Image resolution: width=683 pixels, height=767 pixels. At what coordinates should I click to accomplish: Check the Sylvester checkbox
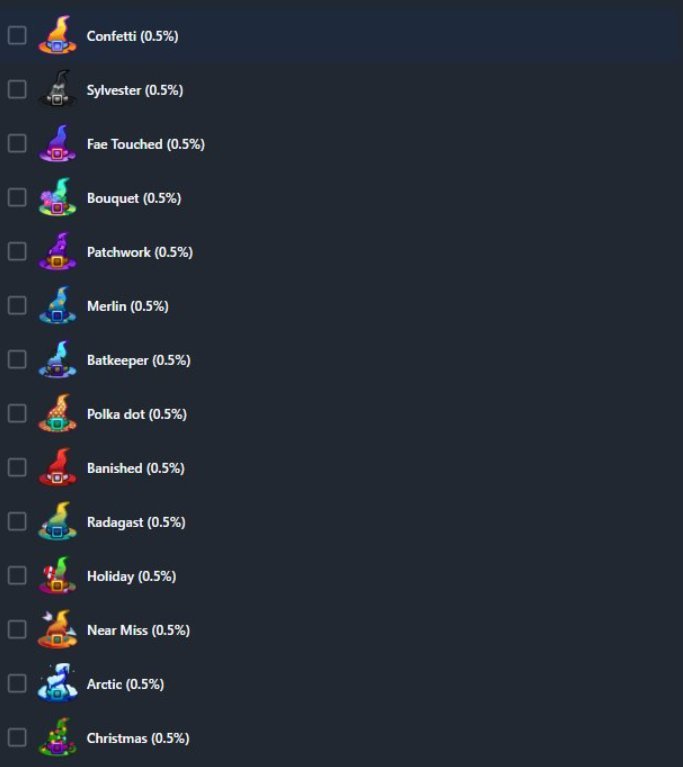tap(17, 90)
